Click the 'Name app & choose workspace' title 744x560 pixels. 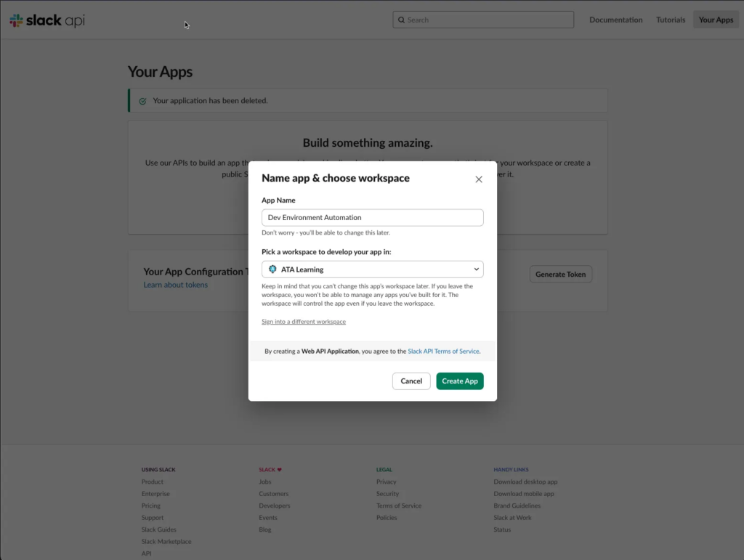click(336, 178)
